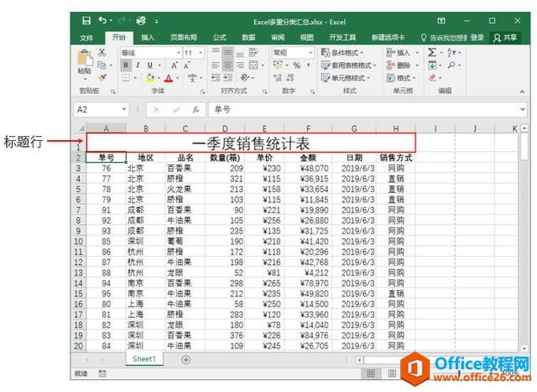This screenshot has height=392, width=537.
Task: Click the Insert Function fx icon
Action: pyautogui.click(x=196, y=109)
